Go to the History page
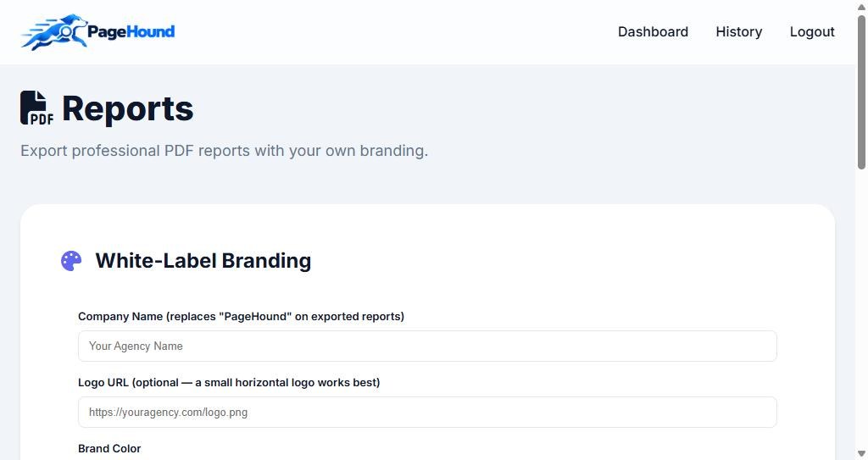This screenshot has width=868, height=460. pos(738,31)
